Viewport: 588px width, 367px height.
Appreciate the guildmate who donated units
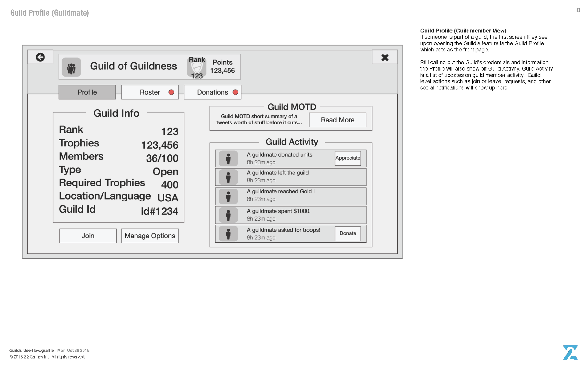point(348,158)
